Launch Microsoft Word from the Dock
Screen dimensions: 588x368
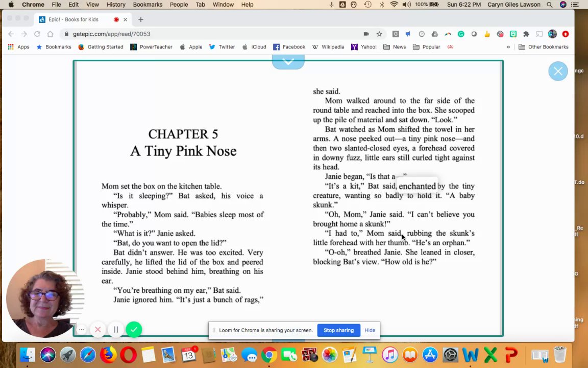click(470, 355)
